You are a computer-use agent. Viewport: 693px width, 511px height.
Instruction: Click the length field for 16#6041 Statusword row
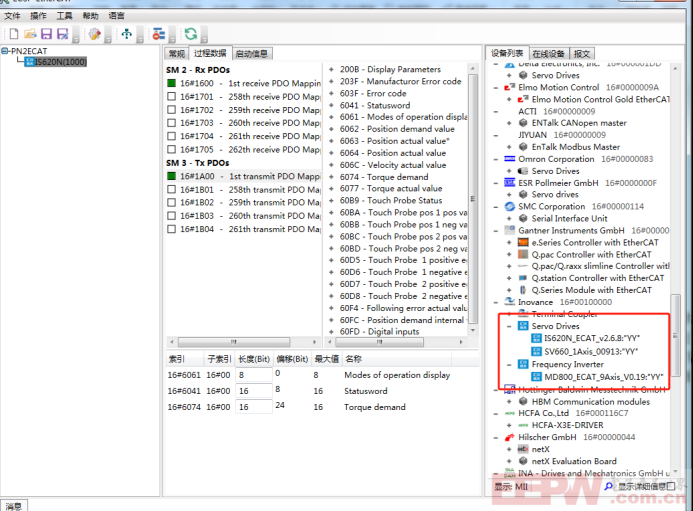pyautogui.click(x=254, y=391)
